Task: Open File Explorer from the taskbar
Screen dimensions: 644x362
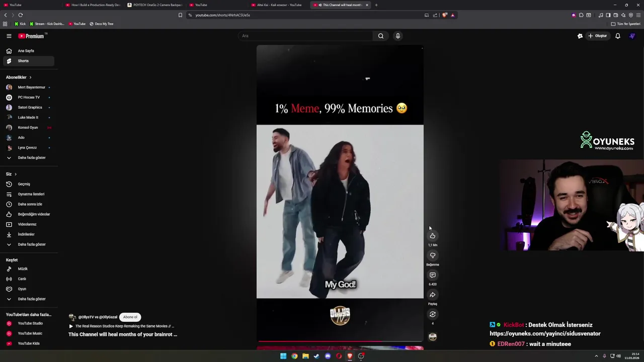Action: [x=305, y=356]
